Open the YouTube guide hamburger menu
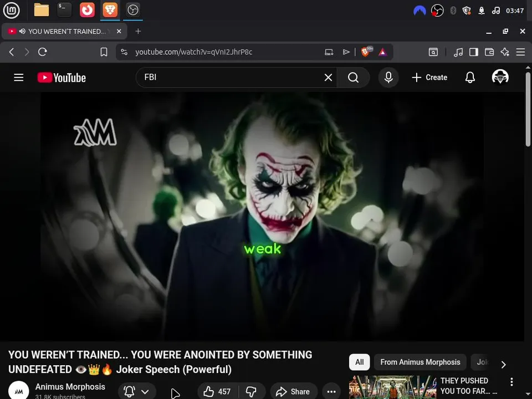The height and width of the screenshot is (399, 532). (19, 78)
